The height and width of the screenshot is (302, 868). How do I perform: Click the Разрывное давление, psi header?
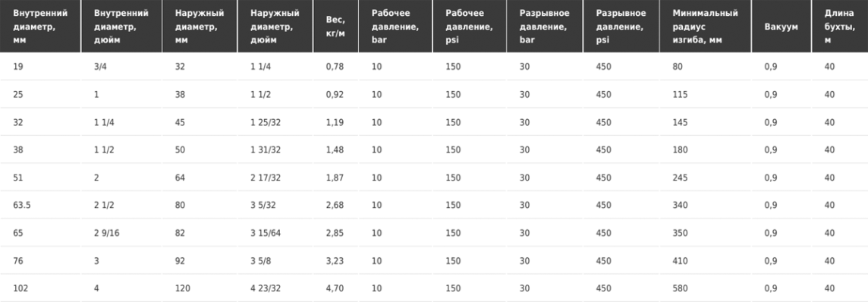tap(621, 27)
